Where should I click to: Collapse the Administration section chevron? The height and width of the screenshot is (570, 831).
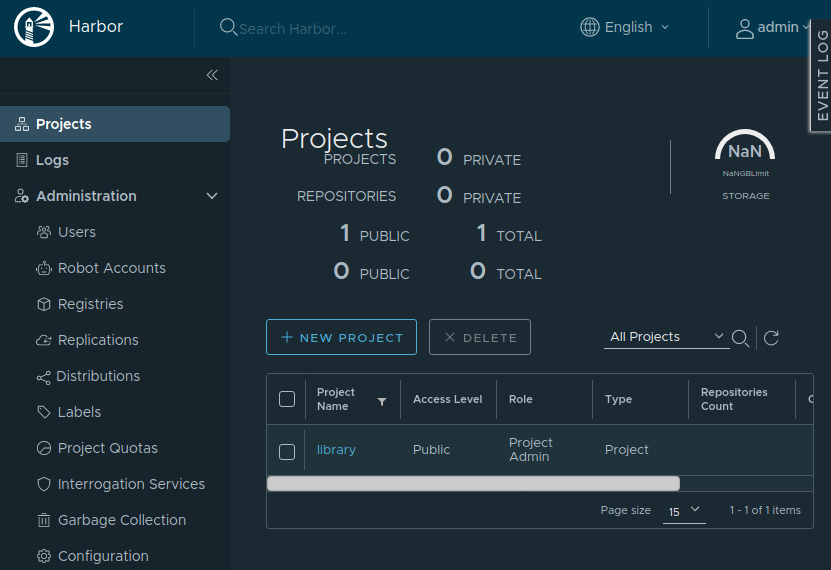(x=212, y=196)
